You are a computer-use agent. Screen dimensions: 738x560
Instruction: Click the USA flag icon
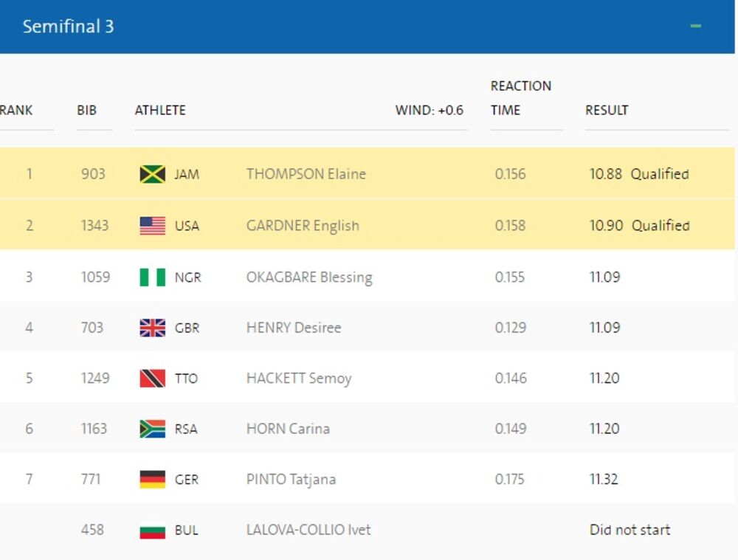click(152, 226)
